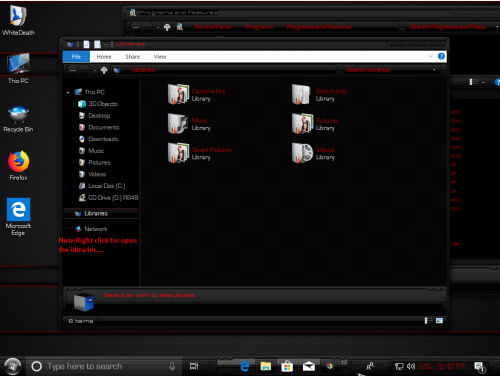Open Task View from taskbar
Viewport: 500px width, 376px height.
pos(194,366)
